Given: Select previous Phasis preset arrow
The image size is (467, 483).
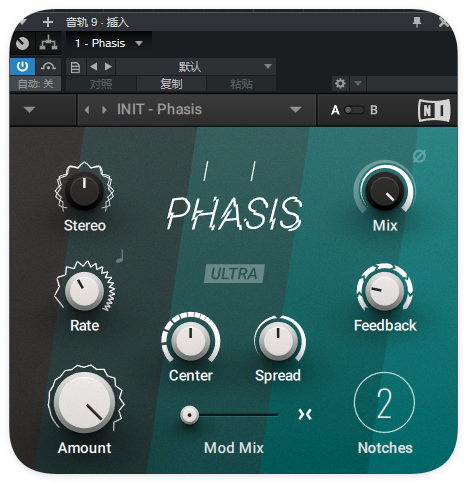Looking at the screenshot, I should [87, 110].
